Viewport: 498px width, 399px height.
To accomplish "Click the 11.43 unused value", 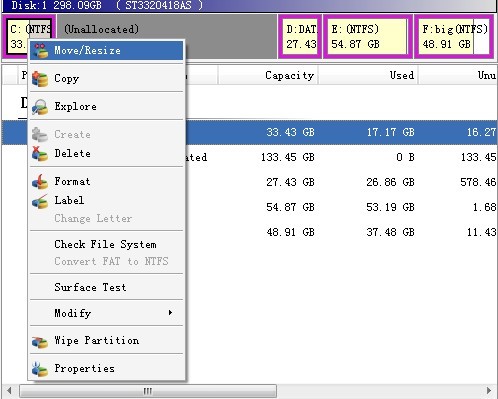I will [x=482, y=232].
